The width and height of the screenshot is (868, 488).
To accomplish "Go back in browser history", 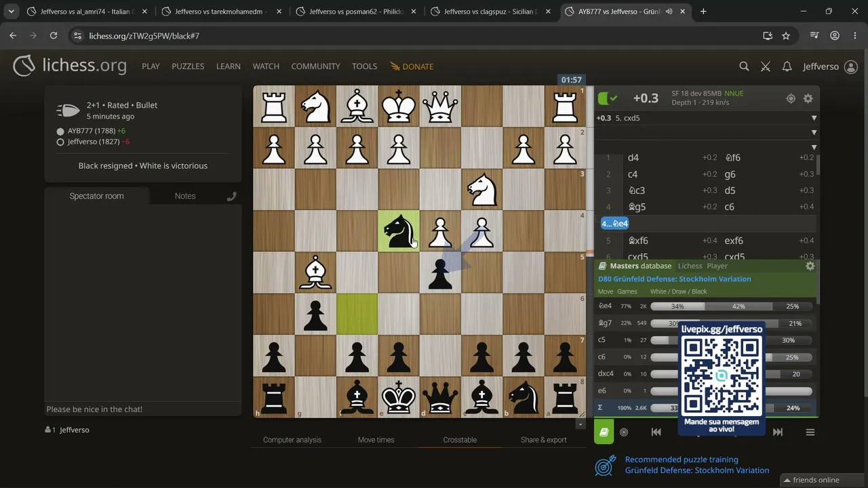I will [13, 35].
